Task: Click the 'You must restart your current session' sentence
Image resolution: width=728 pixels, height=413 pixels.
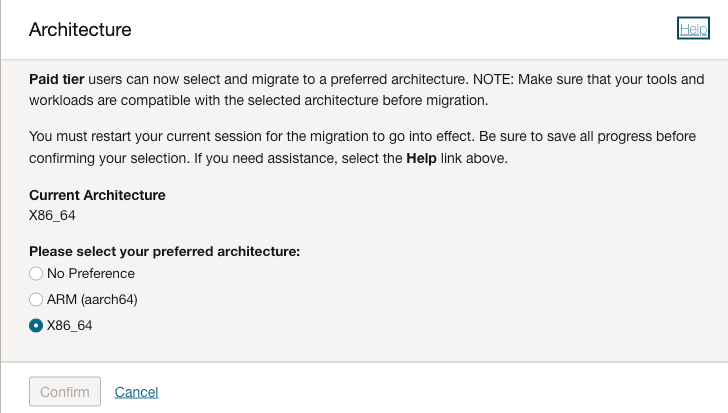Action: [x=200, y=134]
